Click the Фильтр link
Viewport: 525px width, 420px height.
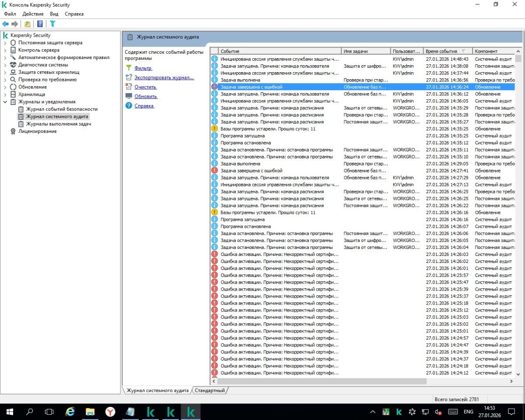[143, 68]
